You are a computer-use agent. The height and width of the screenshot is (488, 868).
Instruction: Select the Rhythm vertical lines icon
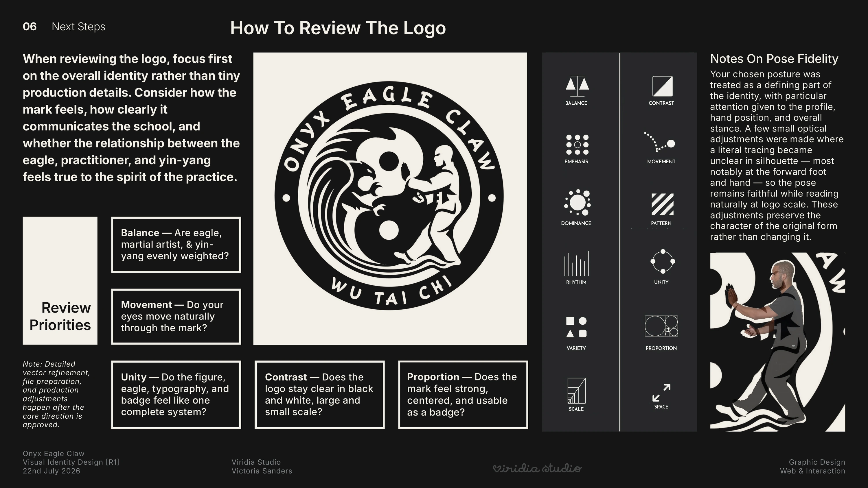click(577, 263)
